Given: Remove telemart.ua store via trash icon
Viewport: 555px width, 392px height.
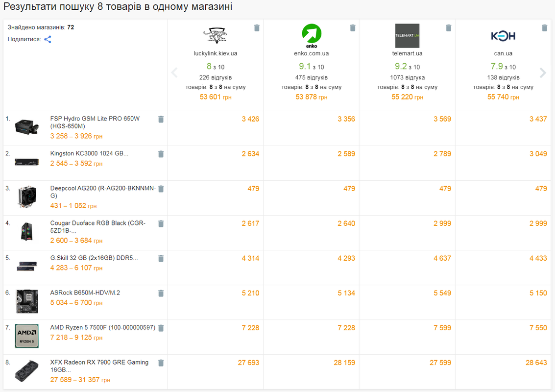Looking at the screenshot, I should pyautogui.click(x=449, y=28).
